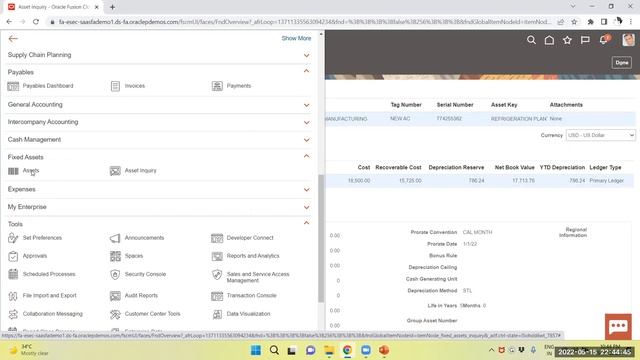640x360 pixels.
Task: Open Spaces tool
Action: (x=133, y=256)
